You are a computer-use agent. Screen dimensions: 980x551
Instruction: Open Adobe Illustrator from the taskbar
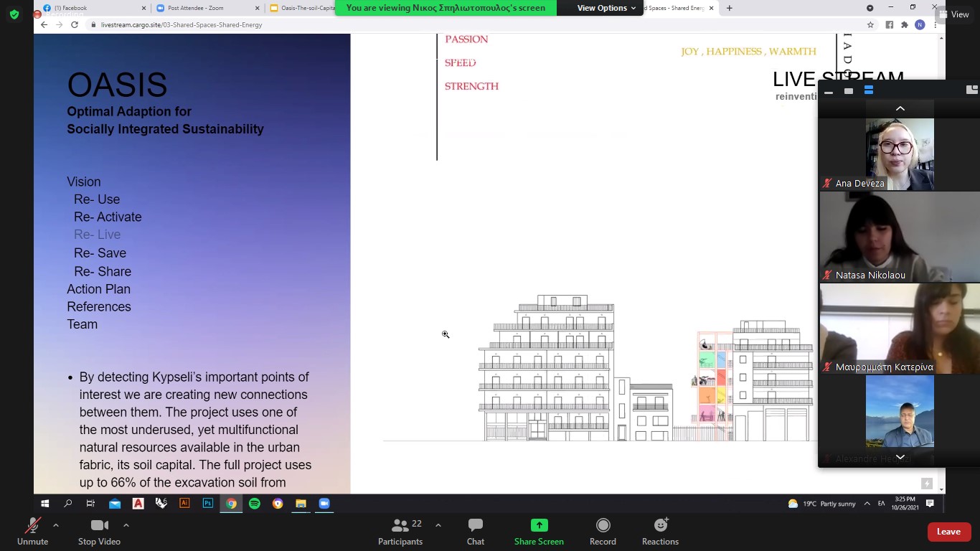(x=184, y=504)
